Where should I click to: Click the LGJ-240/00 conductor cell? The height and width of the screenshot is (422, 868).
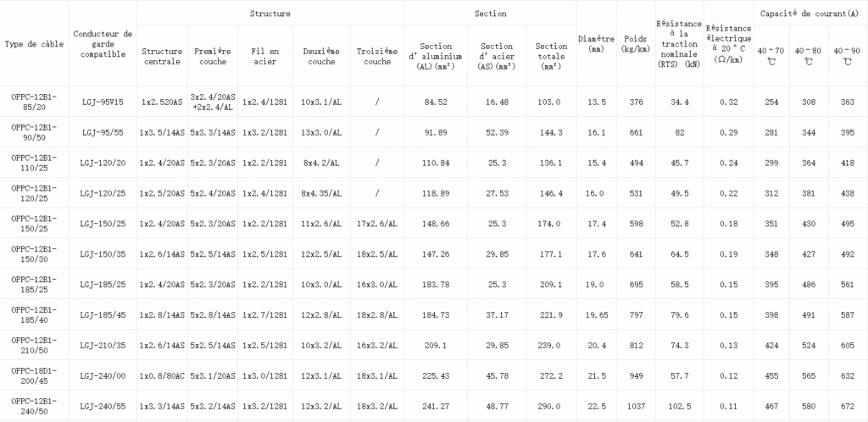[103, 375]
